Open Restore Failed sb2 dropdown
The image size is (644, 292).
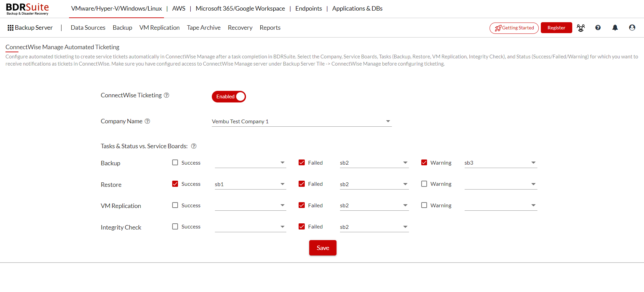click(x=374, y=184)
